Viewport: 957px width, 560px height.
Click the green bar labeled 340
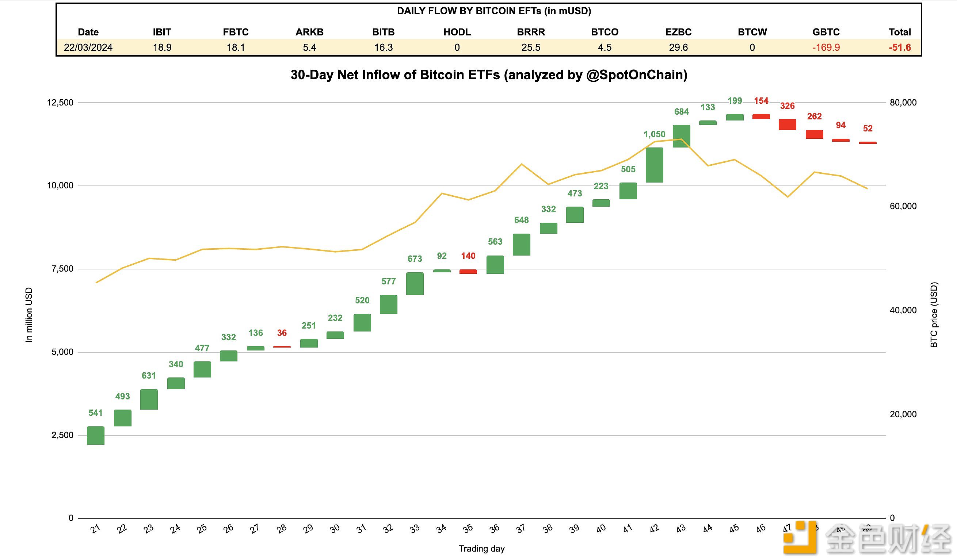(x=176, y=383)
